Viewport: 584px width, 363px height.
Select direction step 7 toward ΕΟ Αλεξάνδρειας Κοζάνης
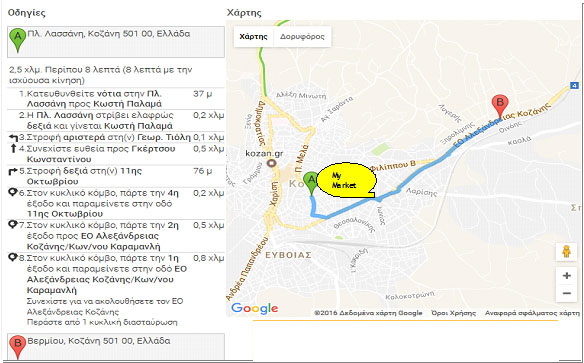click(x=116, y=236)
